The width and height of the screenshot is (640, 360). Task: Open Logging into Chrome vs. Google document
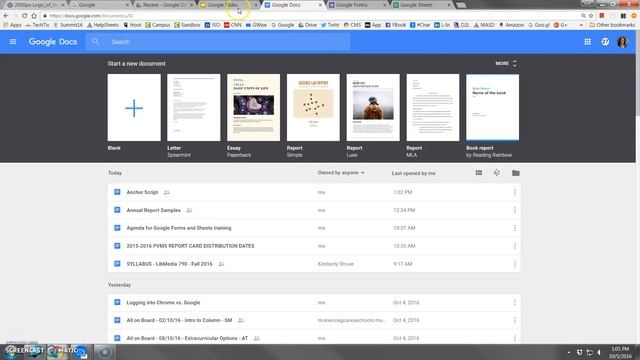tap(163, 302)
